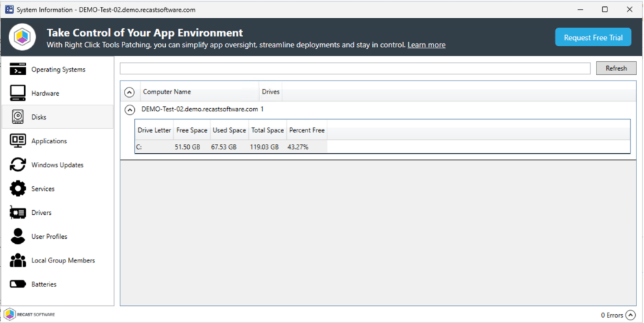Image resolution: width=644 pixels, height=323 pixels.
Task: Select the Disks menu label
Action: tap(39, 117)
